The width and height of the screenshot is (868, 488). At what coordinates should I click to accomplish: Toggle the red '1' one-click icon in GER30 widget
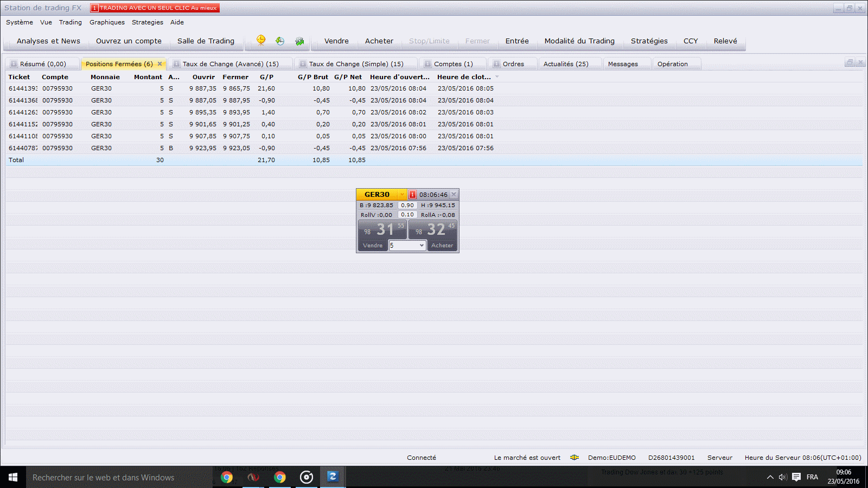tap(412, 195)
